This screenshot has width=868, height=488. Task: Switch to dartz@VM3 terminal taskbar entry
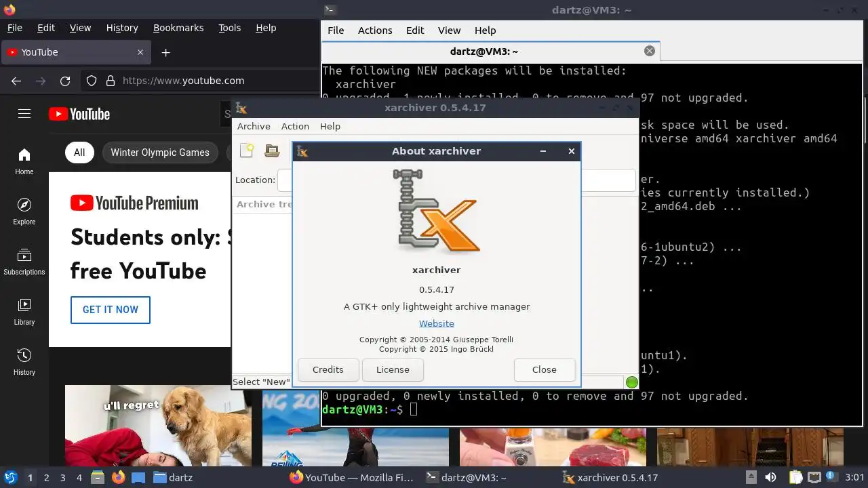[466, 477]
